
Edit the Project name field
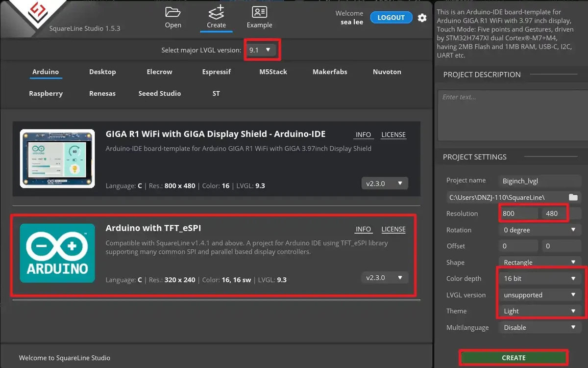[539, 181]
